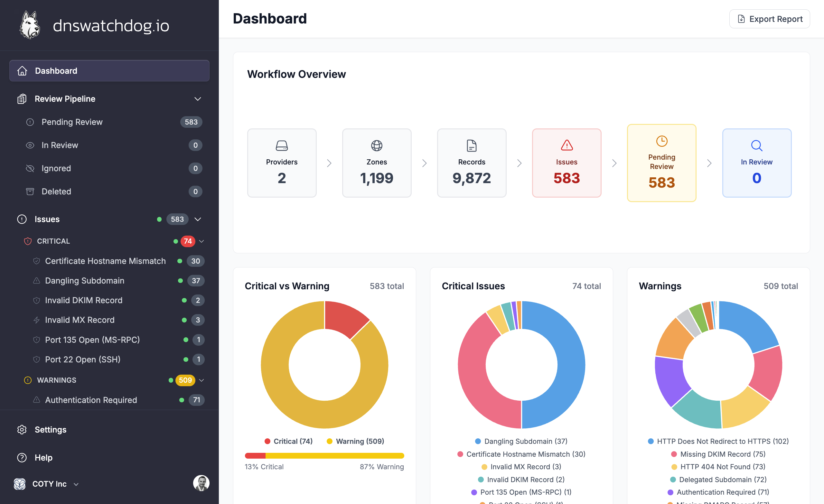Click the critical versus warning progress bar
The height and width of the screenshot is (504, 824).
click(324, 456)
